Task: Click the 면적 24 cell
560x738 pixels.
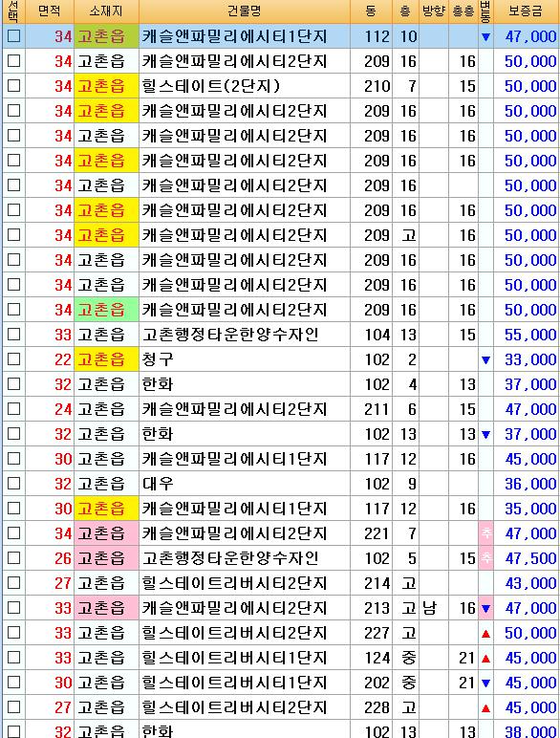Action: coord(50,409)
